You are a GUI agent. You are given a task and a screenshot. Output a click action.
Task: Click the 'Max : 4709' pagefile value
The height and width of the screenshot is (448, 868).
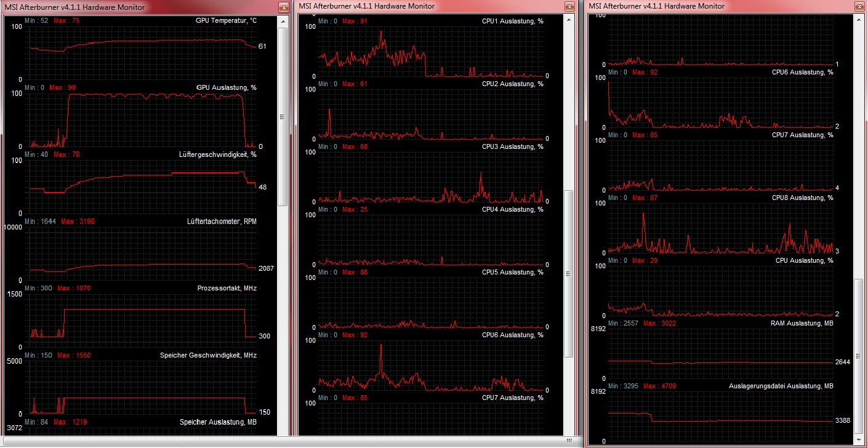(x=661, y=386)
